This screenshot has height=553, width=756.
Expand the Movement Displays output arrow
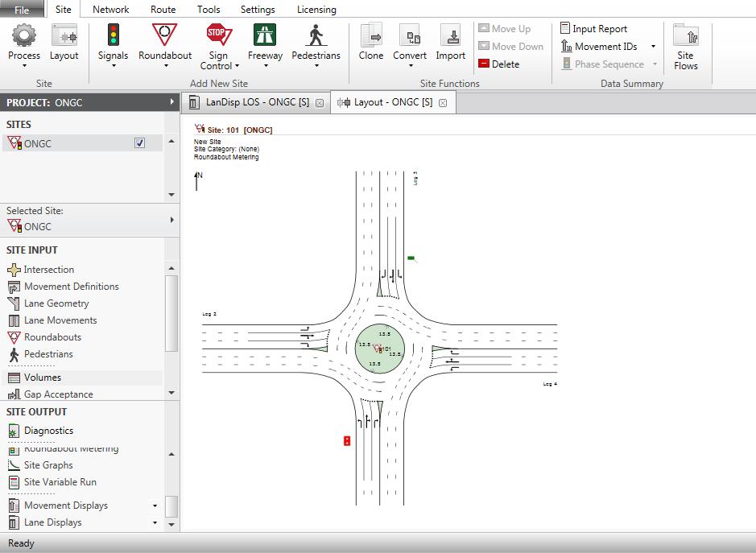pos(155,506)
